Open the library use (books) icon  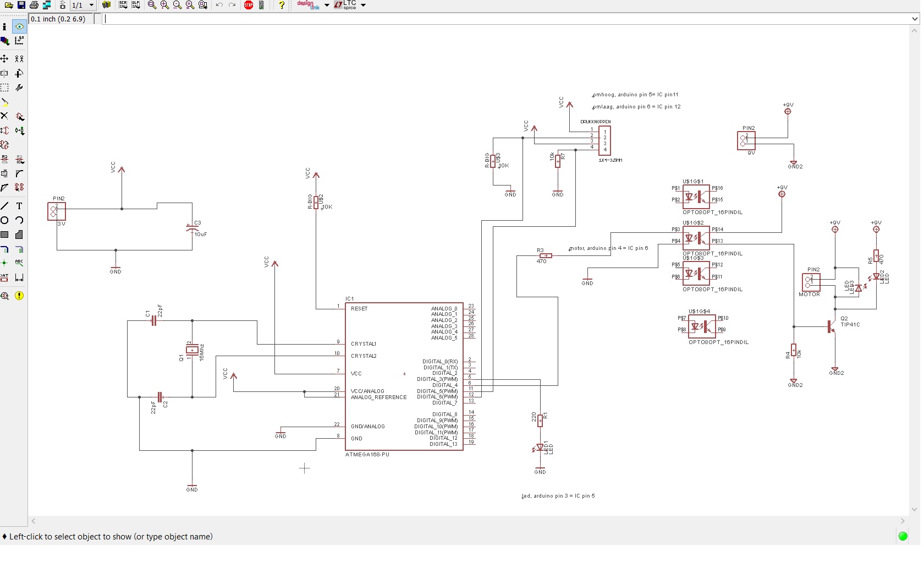point(107,5)
